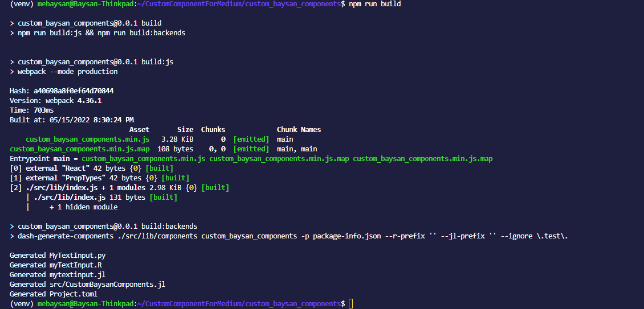Click the '+ 1 hidden module' line

[84, 207]
